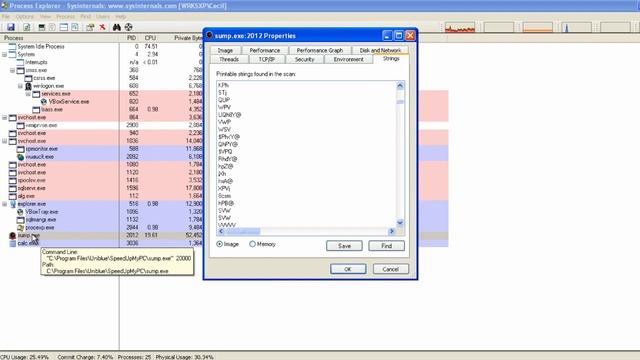This screenshot has height=360, width=640.
Task: Click the Find button in Strings tab
Action: (x=387, y=246)
